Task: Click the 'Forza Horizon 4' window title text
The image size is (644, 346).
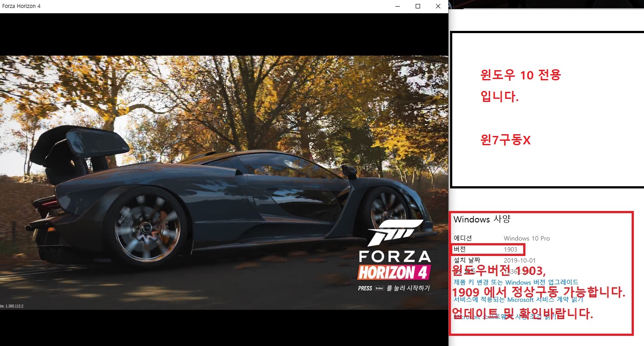Action: point(22,6)
